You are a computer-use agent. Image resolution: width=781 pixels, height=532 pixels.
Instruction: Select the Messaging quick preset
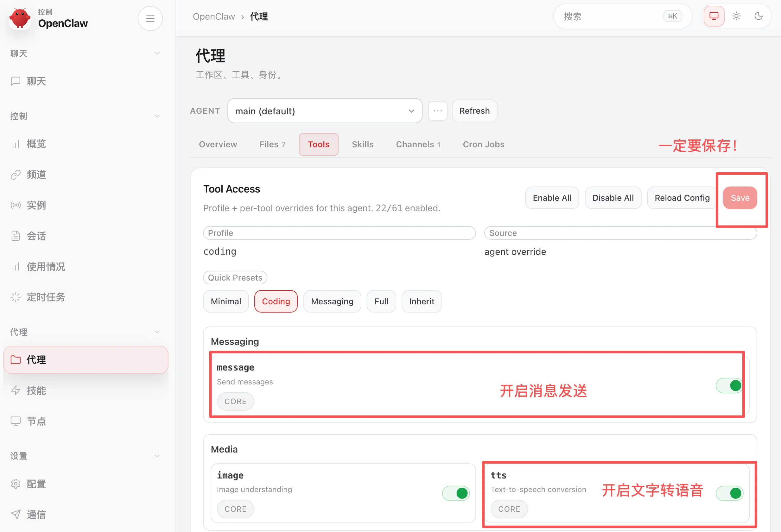[x=332, y=301]
